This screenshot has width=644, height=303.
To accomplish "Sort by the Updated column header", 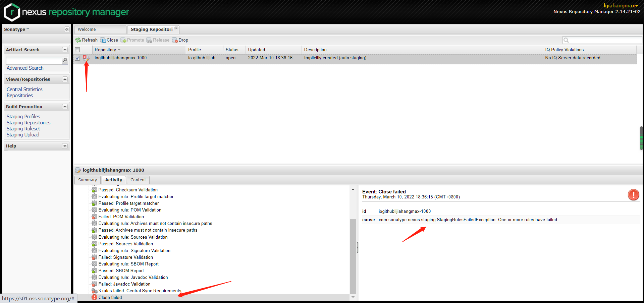I will [x=274, y=50].
